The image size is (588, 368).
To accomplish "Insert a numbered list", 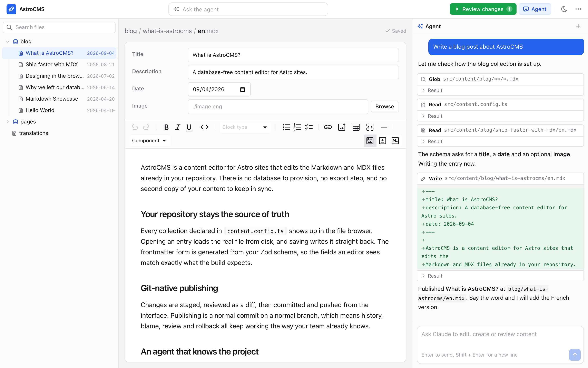I will pos(297,127).
